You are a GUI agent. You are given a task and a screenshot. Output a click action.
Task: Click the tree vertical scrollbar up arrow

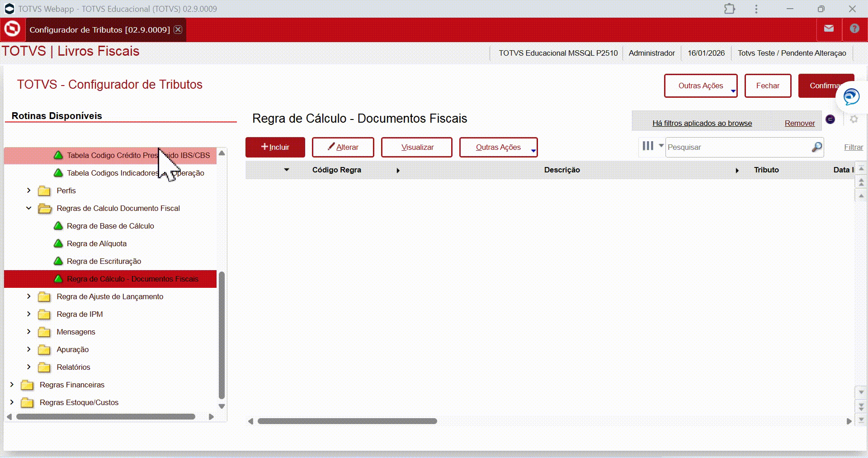222,153
